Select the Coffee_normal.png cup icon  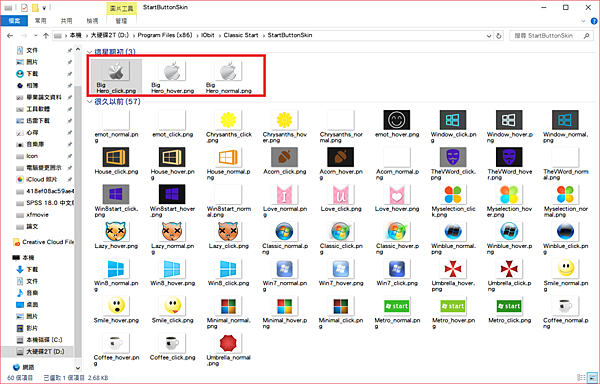click(565, 305)
